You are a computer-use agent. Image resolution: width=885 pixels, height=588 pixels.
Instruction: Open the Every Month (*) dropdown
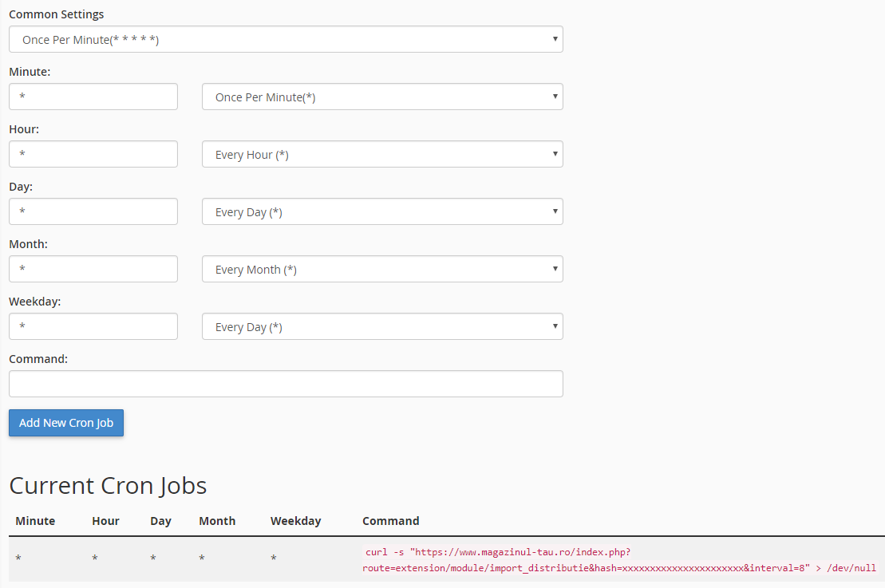pyautogui.click(x=382, y=269)
